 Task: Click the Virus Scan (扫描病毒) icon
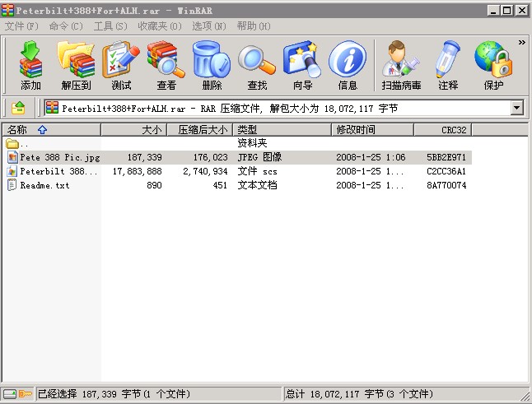click(x=401, y=65)
